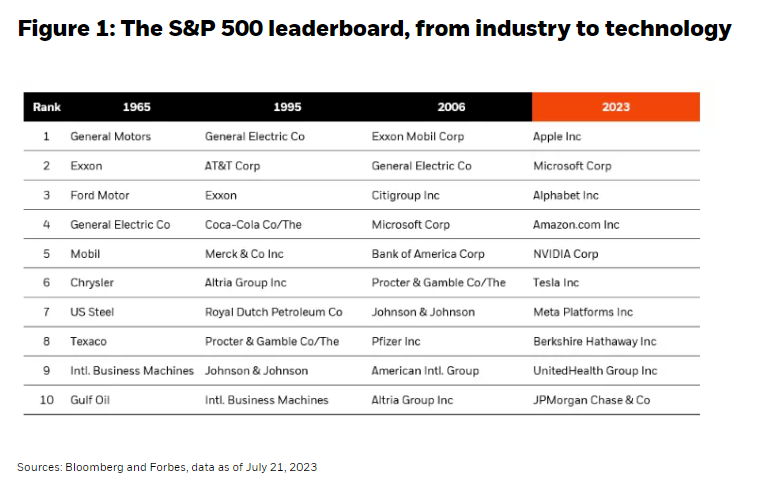Select the 1965 column header
771x490 pixels.
tap(137, 106)
